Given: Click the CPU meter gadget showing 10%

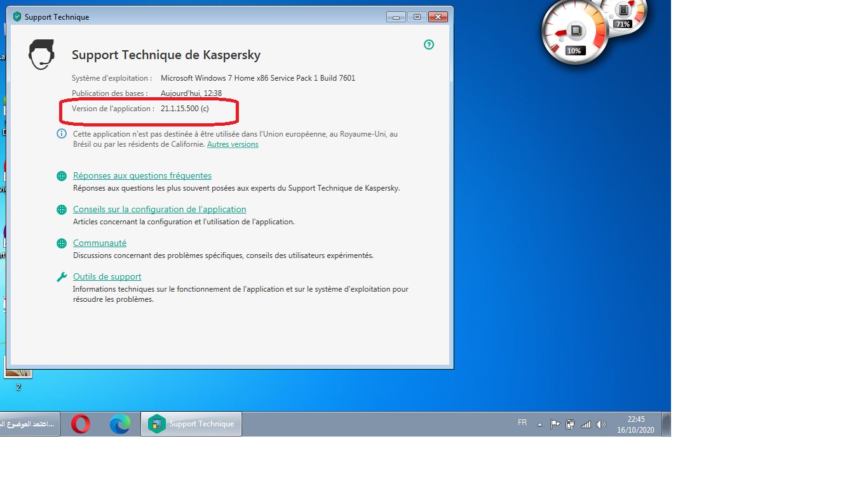Looking at the screenshot, I should (574, 32).
